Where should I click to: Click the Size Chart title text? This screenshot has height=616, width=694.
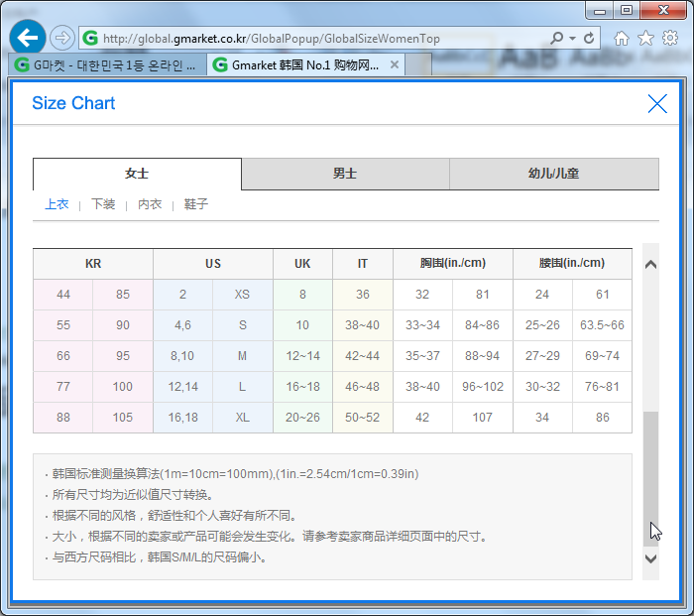pos(73,103)
